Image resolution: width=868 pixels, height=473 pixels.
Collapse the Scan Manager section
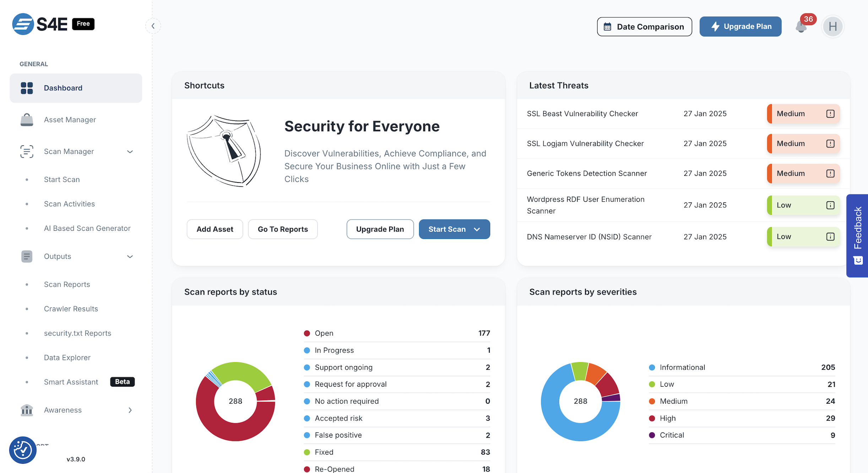[130, 152]
